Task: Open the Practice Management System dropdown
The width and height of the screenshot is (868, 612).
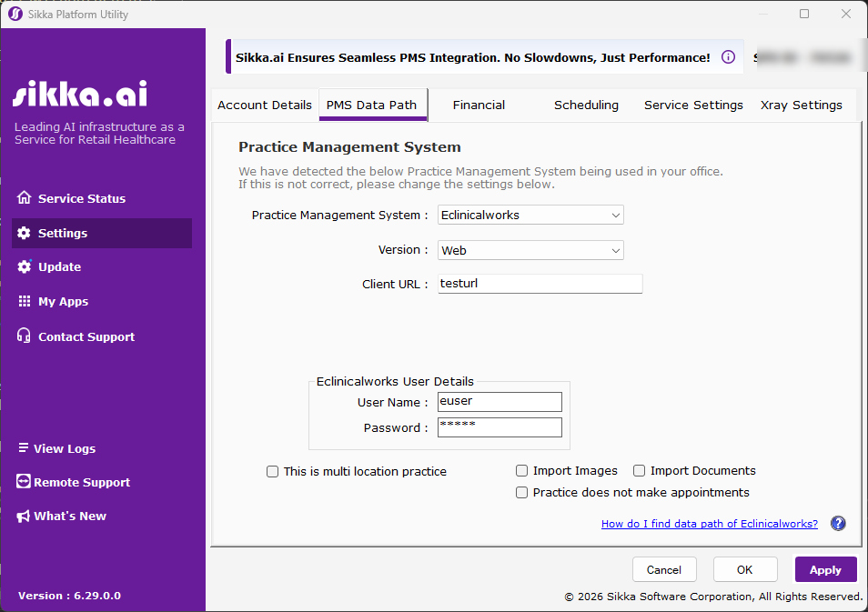Action: click(530, 216)
